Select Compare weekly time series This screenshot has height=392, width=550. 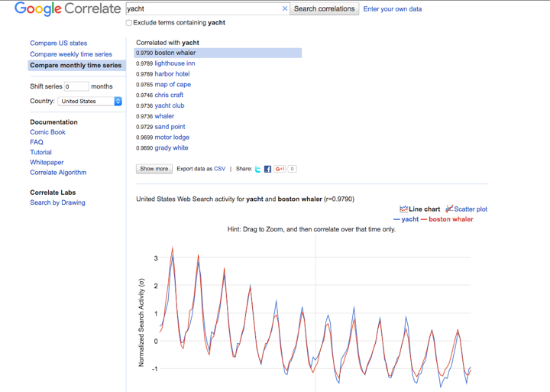point(71,54)
